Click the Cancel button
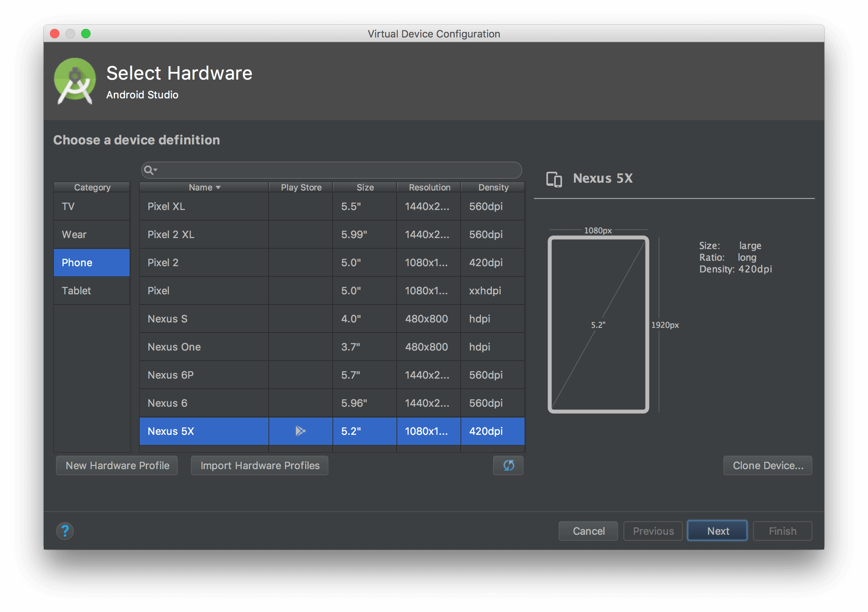Image resolution: width=868 pixels, height=612 pixels. pyautogui.click(x=589, y=531)
